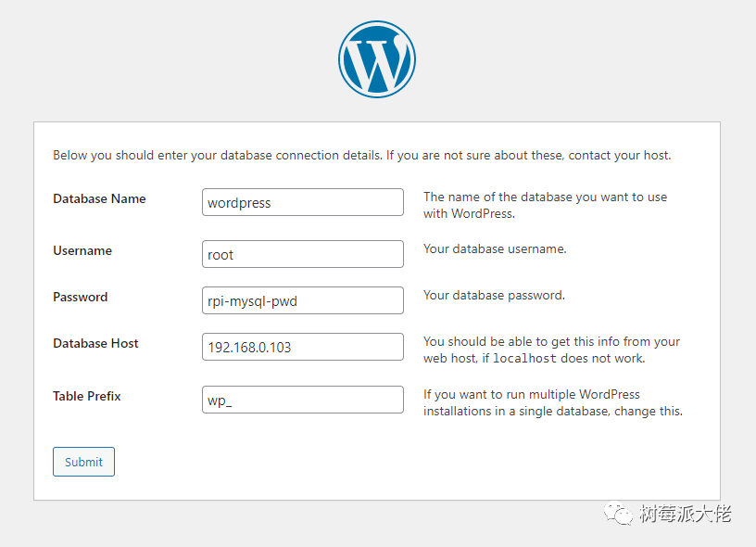Click the WordPress logo

376,59
